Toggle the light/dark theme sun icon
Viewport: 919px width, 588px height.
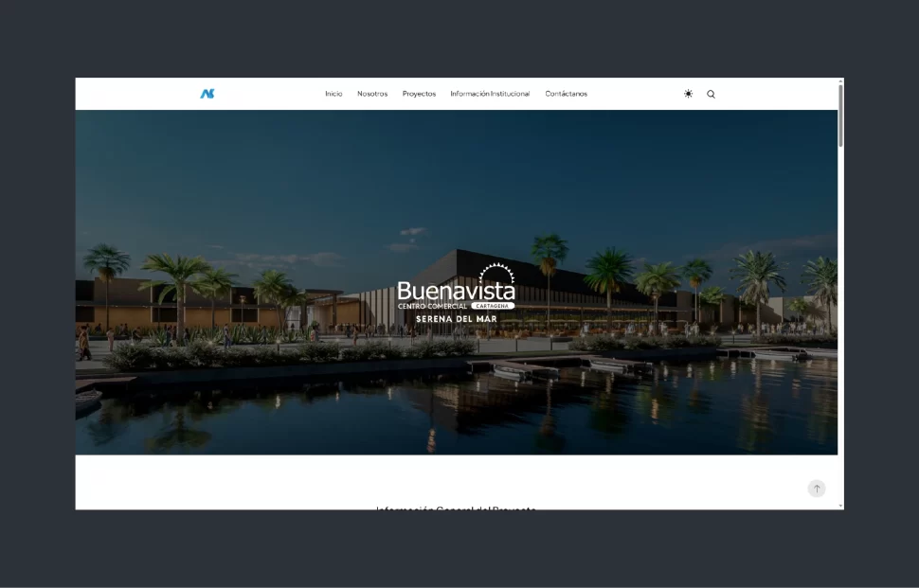tap(688, 94)
